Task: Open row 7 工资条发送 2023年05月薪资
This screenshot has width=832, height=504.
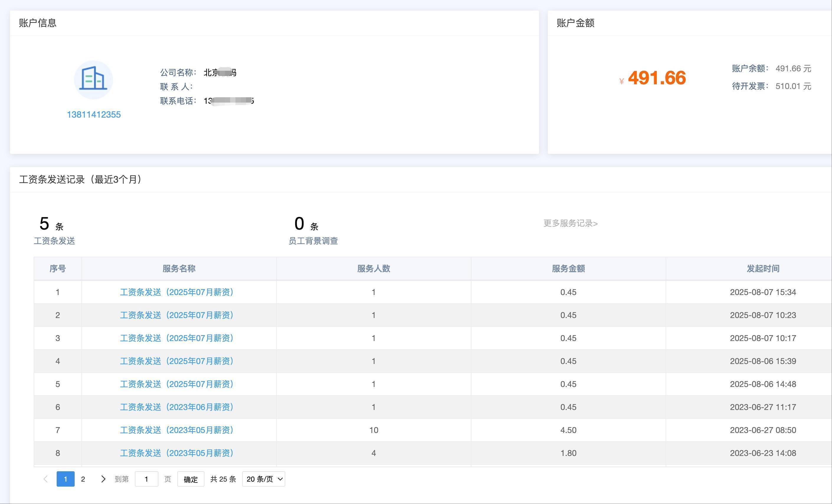Action: [177, 430]
